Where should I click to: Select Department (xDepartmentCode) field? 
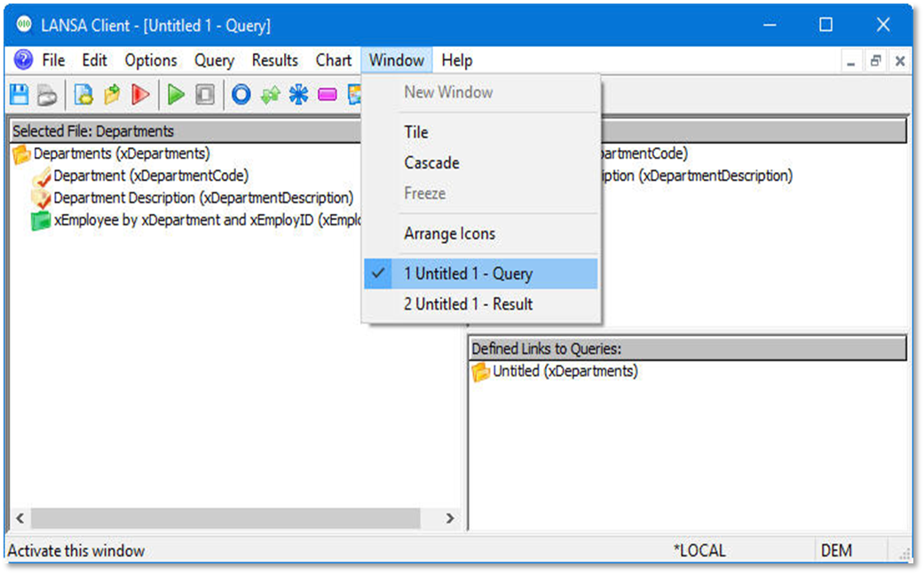coord(151,176)
